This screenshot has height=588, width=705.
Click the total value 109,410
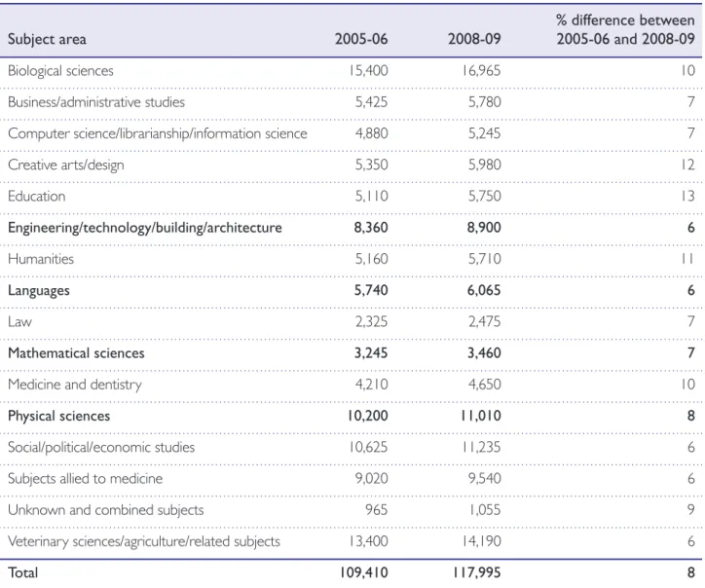coord(364,572)
